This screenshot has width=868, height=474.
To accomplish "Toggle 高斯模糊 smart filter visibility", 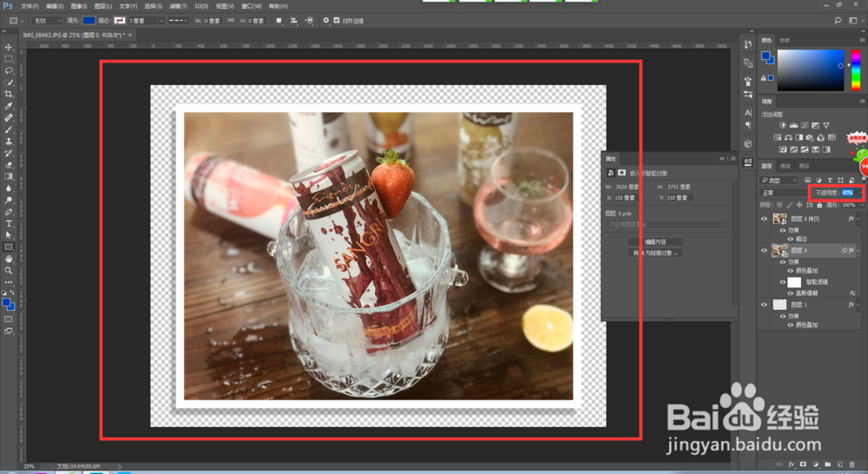I will tap(791, 293).
